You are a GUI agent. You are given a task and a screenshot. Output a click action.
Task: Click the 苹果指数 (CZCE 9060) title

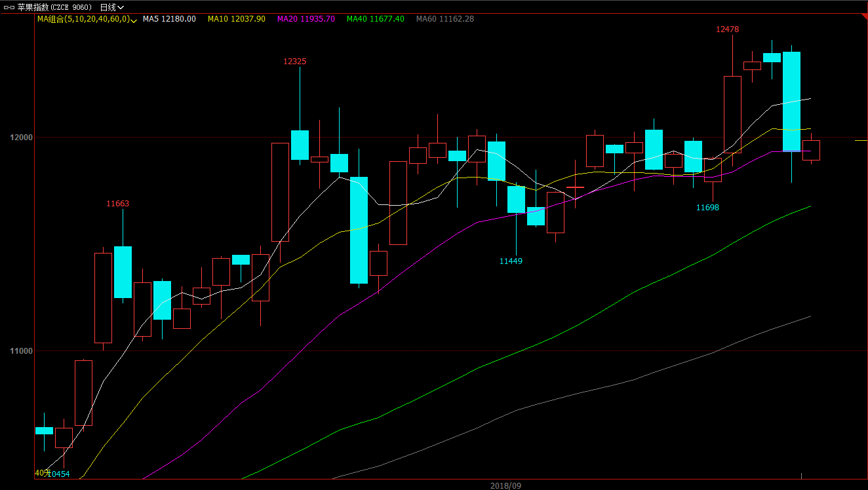pos(54,7)
